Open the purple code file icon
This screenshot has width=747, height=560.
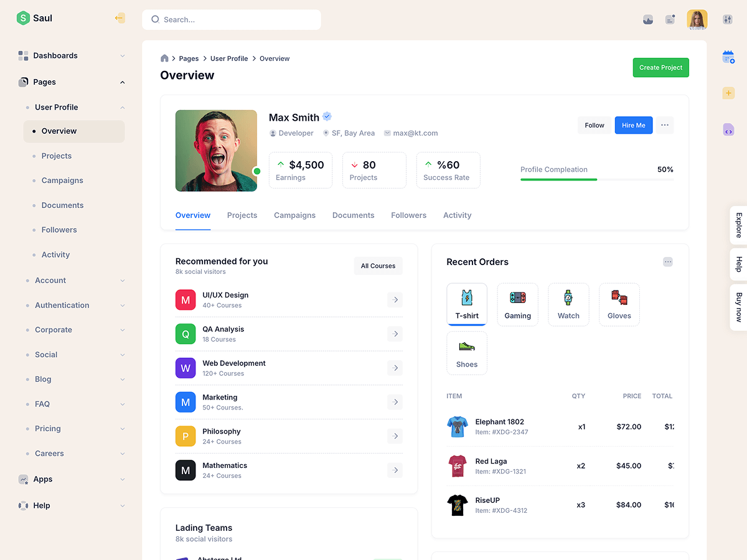tap(728, 129)
